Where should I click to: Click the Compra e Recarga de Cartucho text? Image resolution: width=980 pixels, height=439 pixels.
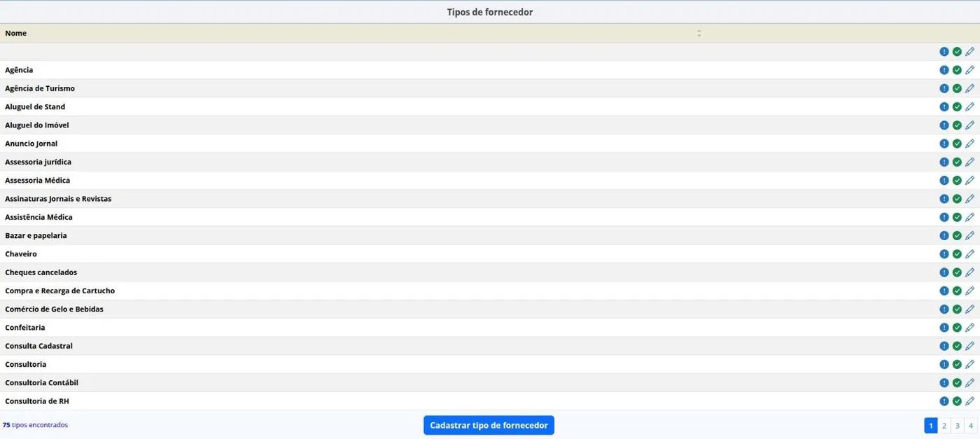tap(59, 291)
